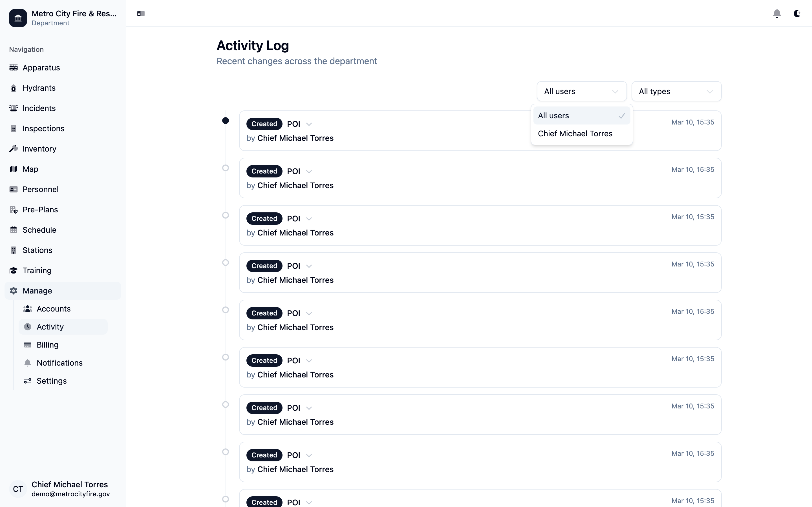Open the Training graduation cap icon

click(x=14, y=270)
